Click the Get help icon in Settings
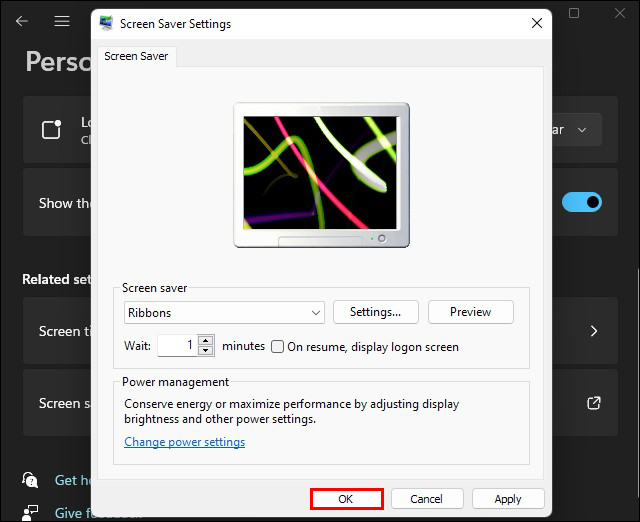Image resolution: width=640 pixels, height=522 pixels. (30, 480)
